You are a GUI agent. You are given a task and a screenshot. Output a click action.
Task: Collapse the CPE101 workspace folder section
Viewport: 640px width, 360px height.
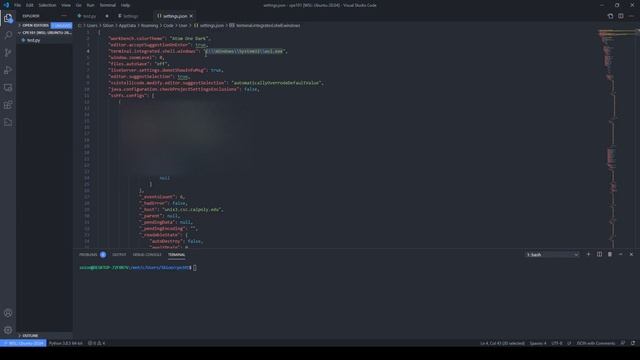coord(44,33)
